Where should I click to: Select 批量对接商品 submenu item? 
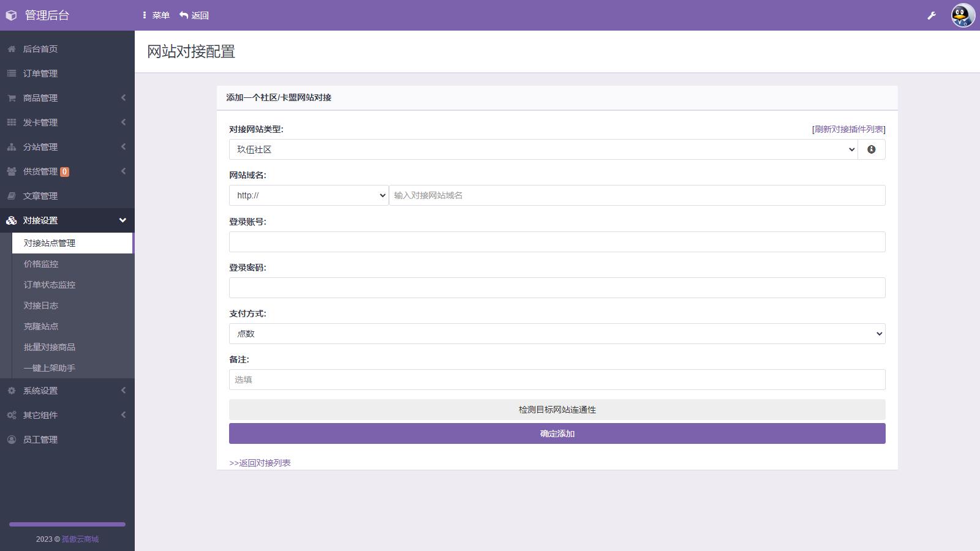(50, 347)
